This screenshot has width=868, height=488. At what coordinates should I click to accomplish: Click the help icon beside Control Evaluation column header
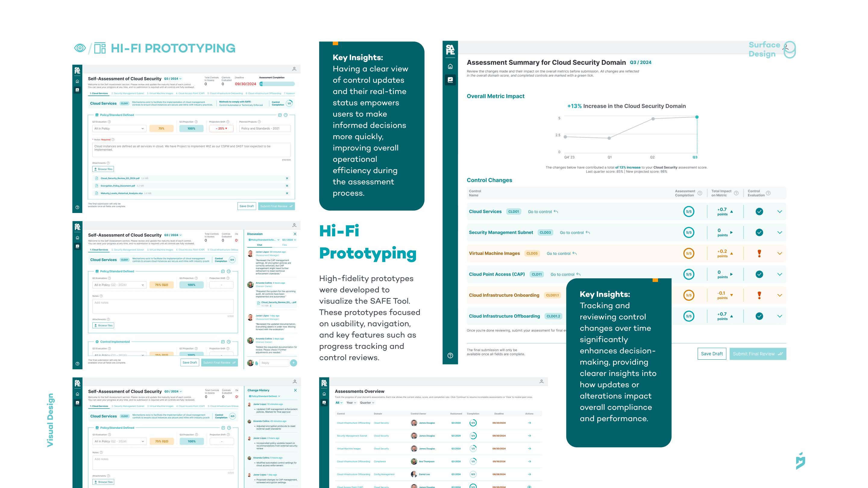click(x=768, y=193)
